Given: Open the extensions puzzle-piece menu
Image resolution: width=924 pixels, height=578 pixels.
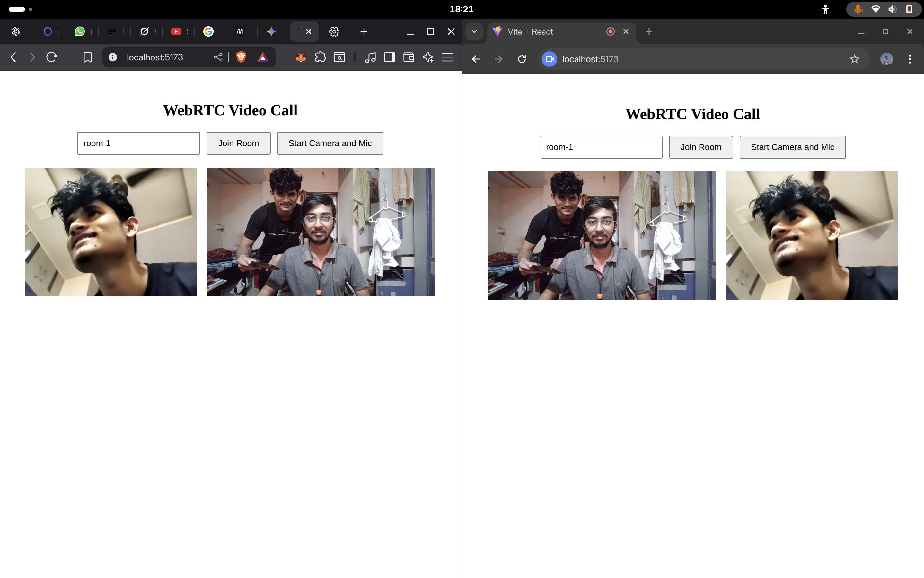Looking at the screenshot, I should point(320,57).
